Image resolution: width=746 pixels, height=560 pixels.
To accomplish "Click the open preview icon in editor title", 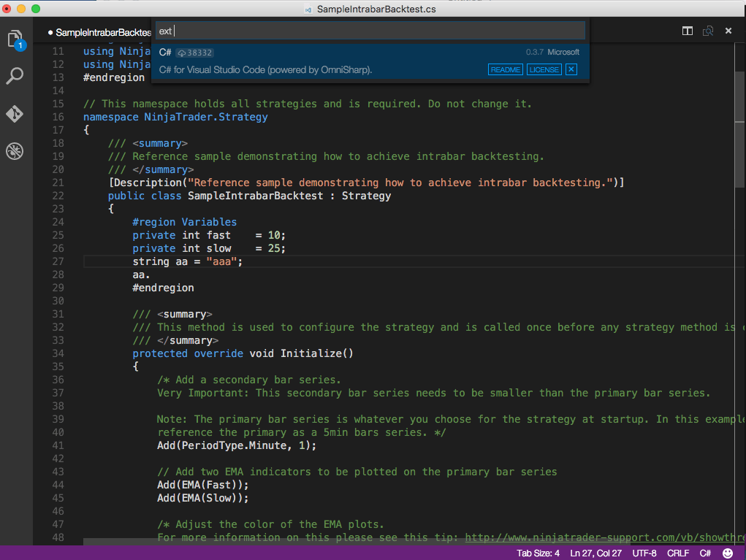I will tap(707, 31).
